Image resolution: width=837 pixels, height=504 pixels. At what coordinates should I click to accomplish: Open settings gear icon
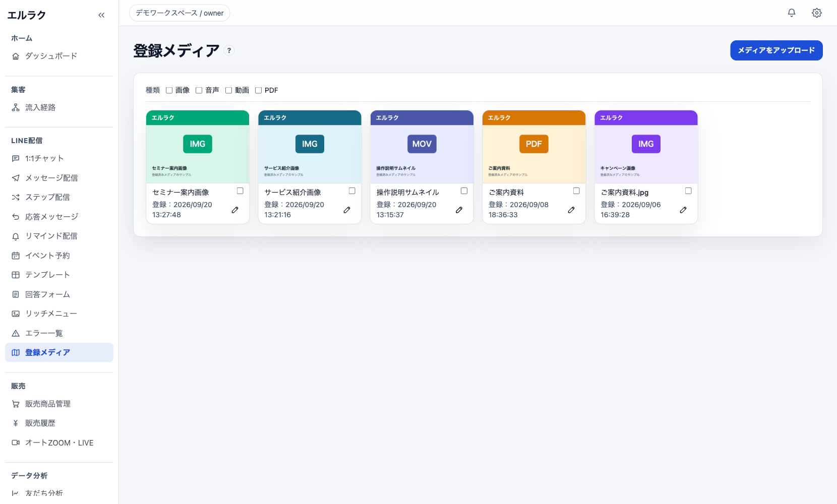click(817, 13)
